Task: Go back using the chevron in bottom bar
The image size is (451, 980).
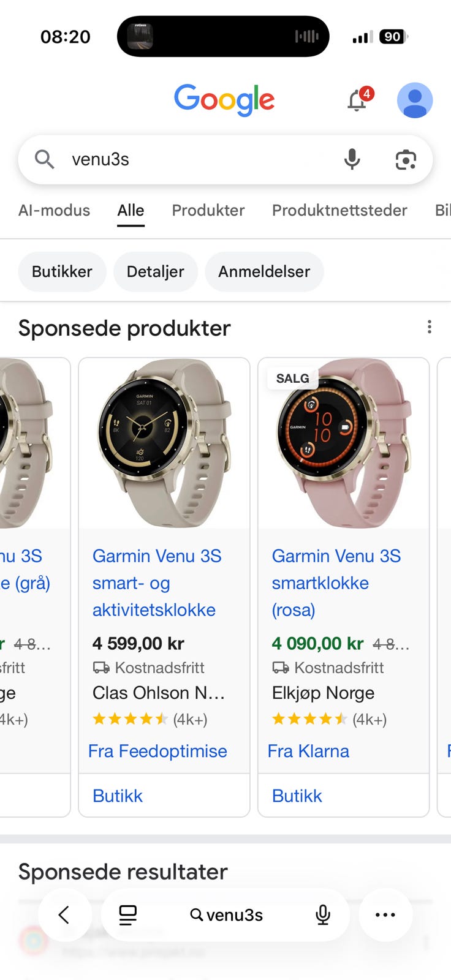Action: pyautogui.click(x=66, y=914)
